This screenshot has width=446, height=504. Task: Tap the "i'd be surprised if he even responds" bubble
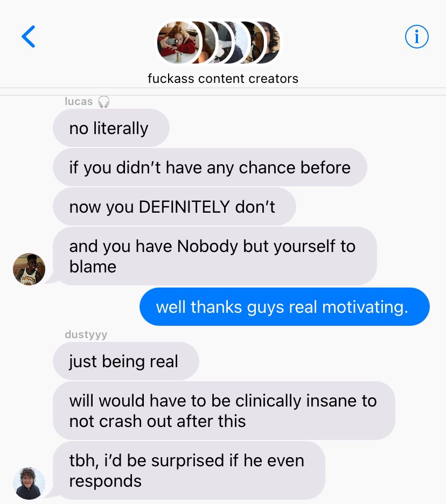click(189, 470)
